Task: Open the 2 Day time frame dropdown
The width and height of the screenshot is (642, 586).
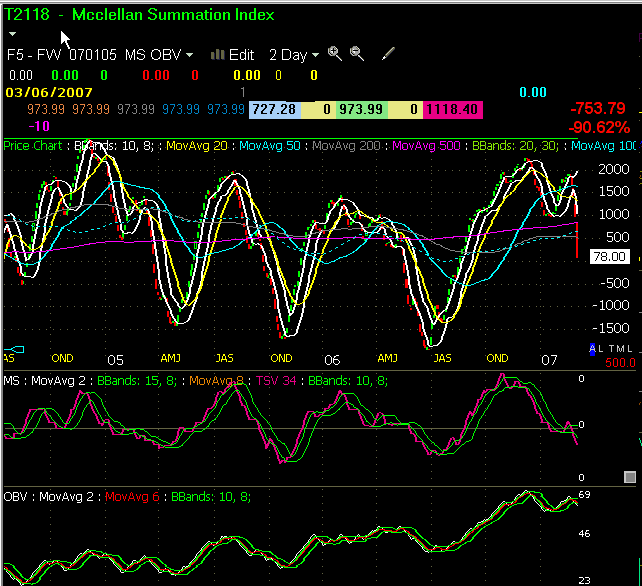Action: coord(294,55)
